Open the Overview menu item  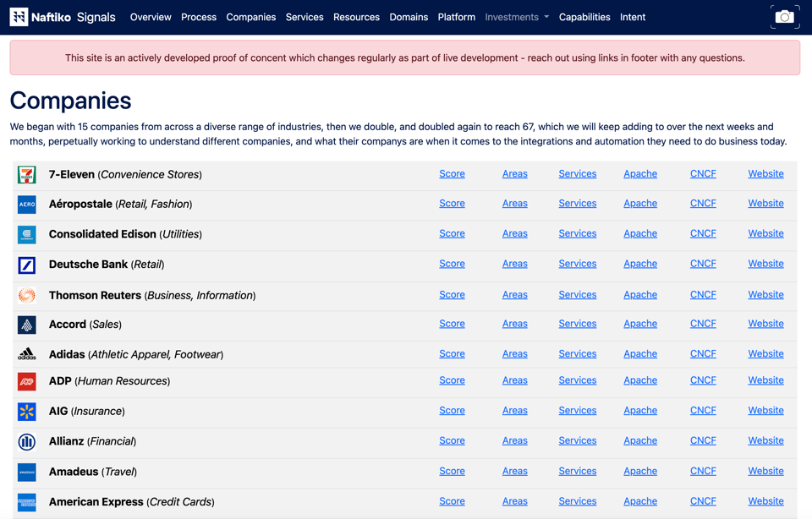point(151,17)
